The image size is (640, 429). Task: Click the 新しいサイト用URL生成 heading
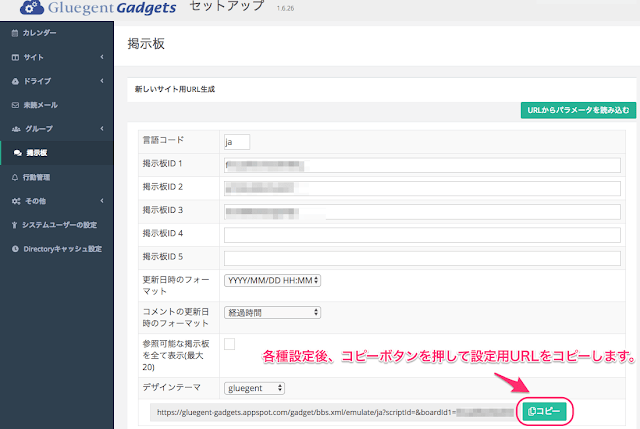tap(175, 89)
